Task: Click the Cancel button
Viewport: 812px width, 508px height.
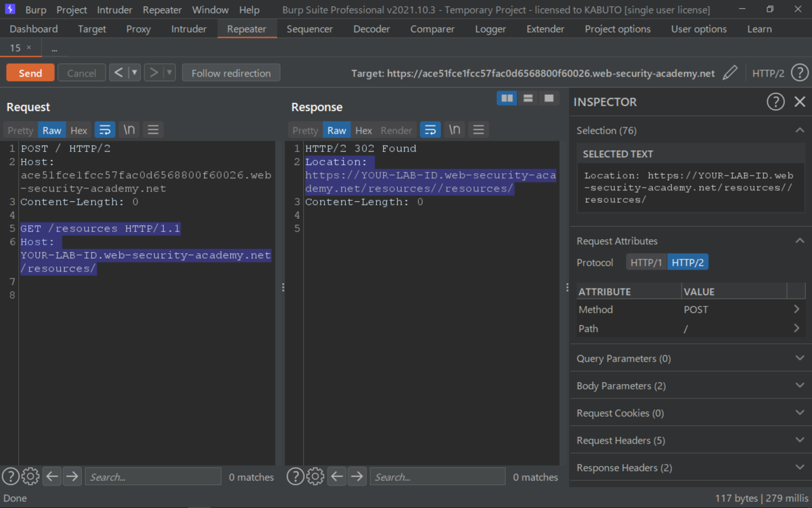Action: coord(81,73)
